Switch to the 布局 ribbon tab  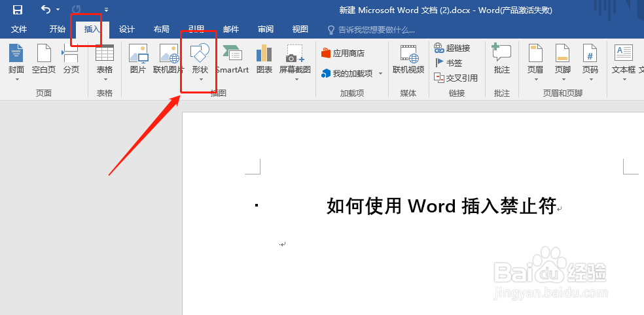pyautogui.click(x=162, y=29)
